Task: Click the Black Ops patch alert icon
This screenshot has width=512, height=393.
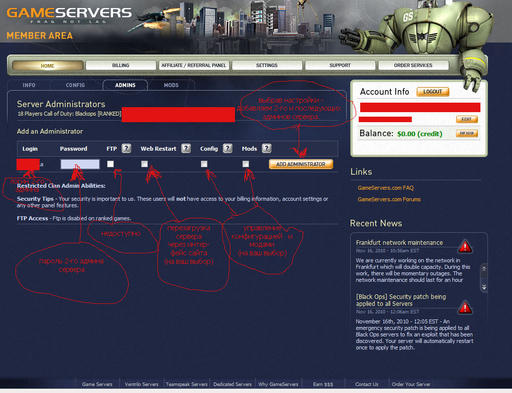Action: [x=465, y=307]
